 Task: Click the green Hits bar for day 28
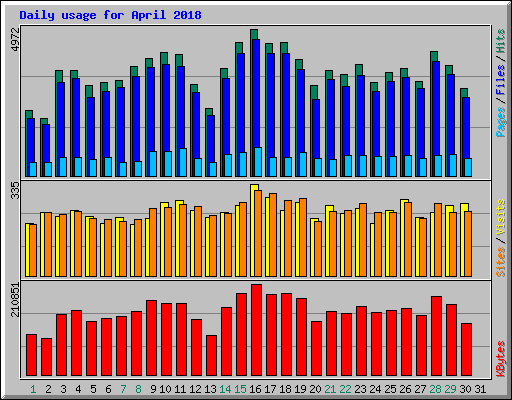click(x=434, y=56)
